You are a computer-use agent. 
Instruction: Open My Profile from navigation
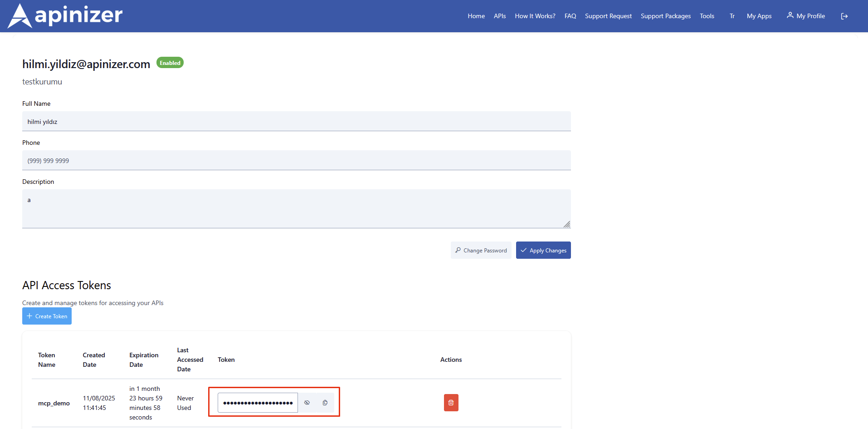pyautogui.click(x=806, y=16)
